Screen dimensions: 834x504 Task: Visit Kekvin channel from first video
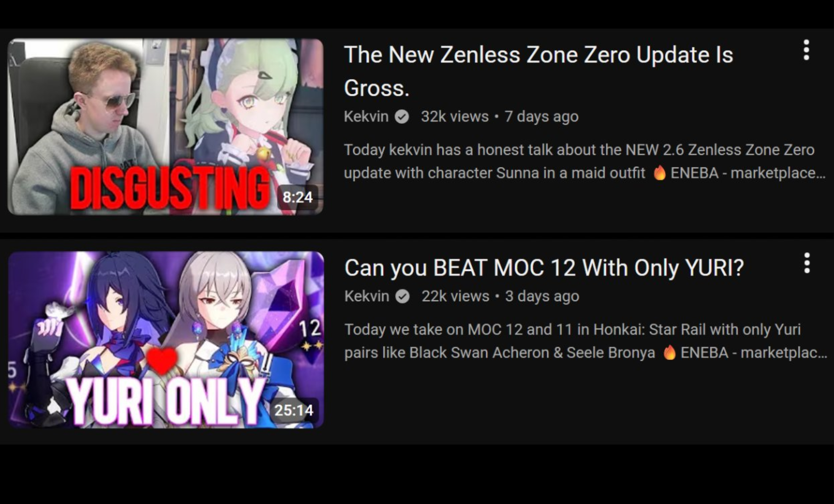coord(366,117)
